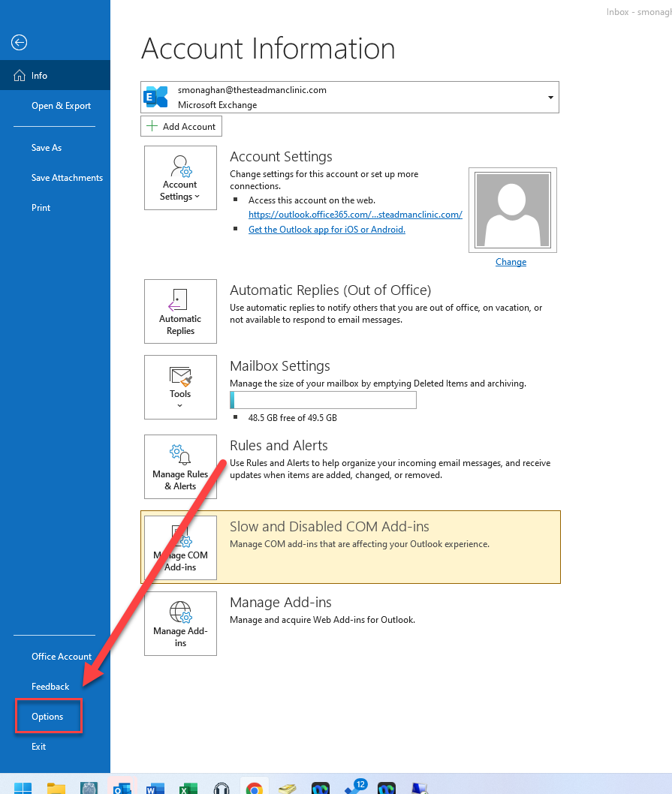The height and width of the screenshot is (794, 672).
Task: Open Automatic Replies tile
Action: click(x=180, y=311)
